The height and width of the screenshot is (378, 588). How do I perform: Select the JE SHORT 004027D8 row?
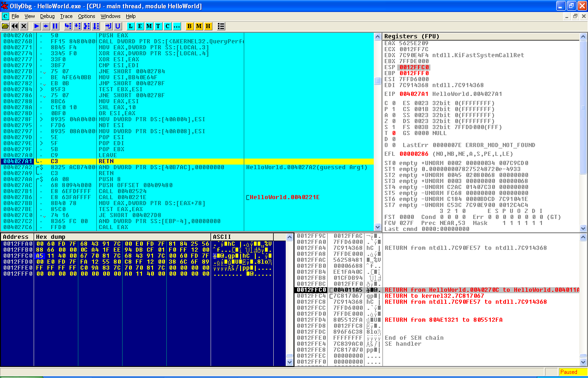(x=187, y=215)
